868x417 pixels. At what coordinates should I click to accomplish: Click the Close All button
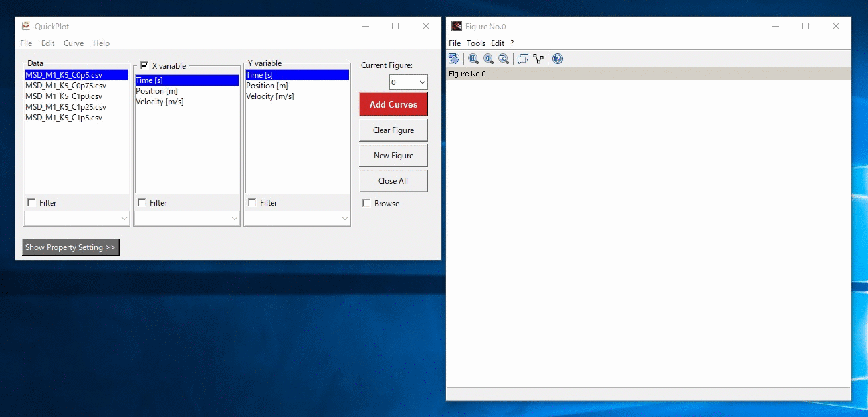point(393,181)
